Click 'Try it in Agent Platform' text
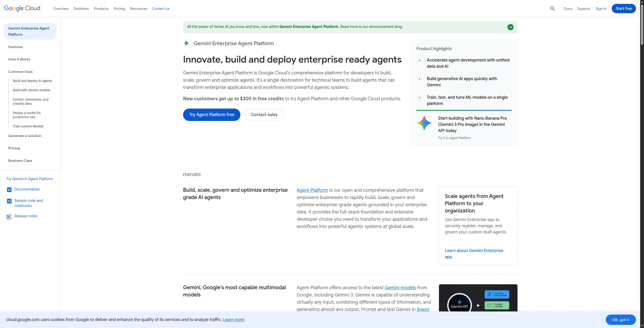The height and width of the screenshot is (328, 644). [454, 138]
